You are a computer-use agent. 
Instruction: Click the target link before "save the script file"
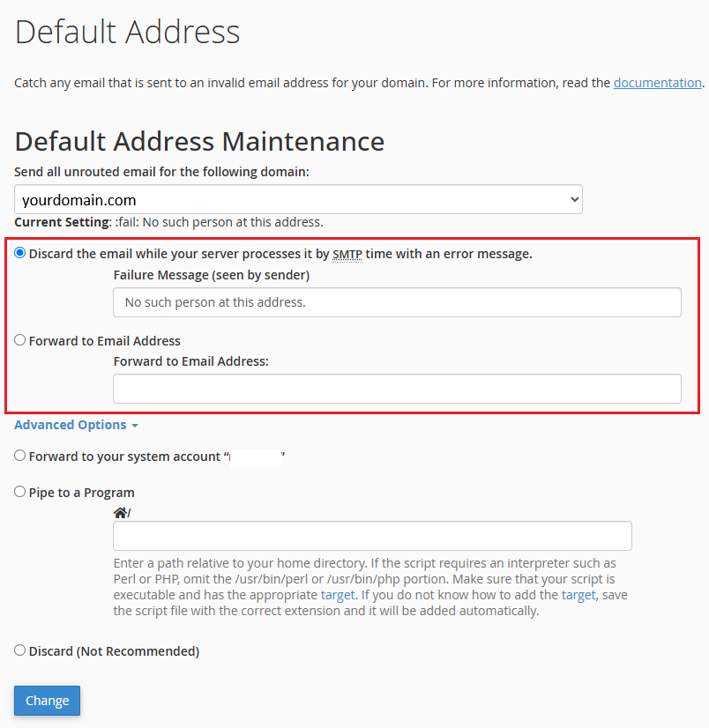(578, 595)
